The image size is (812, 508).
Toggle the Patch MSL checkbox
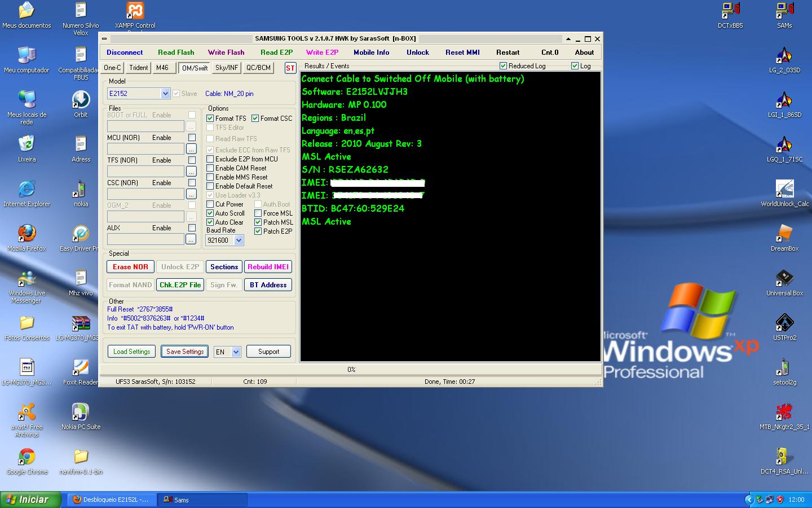[x=258, y=222]
